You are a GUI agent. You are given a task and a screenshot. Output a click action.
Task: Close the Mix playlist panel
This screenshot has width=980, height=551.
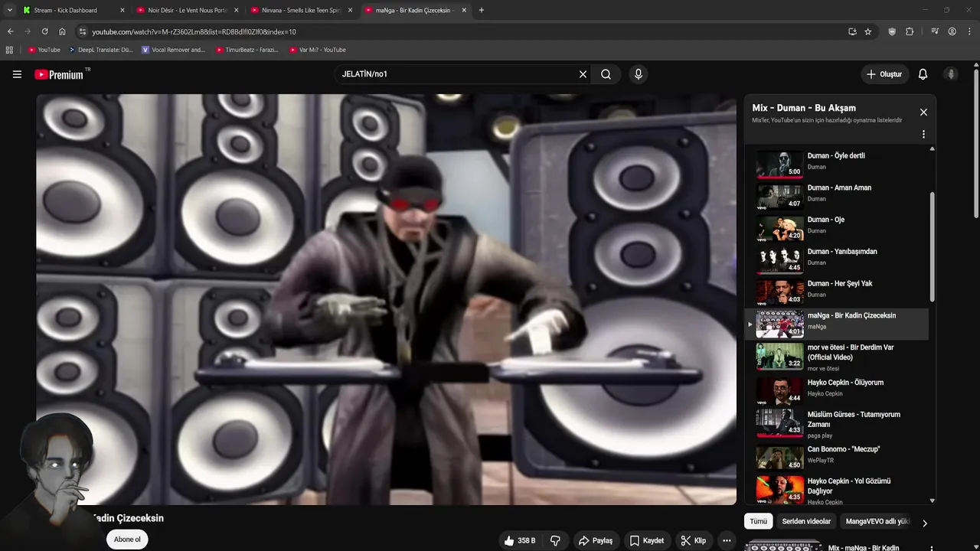point(923,112)
